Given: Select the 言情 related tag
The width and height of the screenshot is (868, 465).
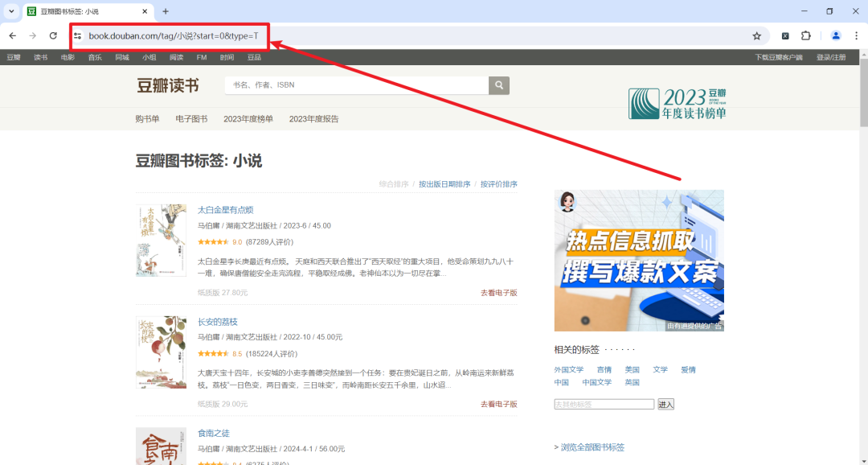Looking at the screenshot, I should coord(604,370).
